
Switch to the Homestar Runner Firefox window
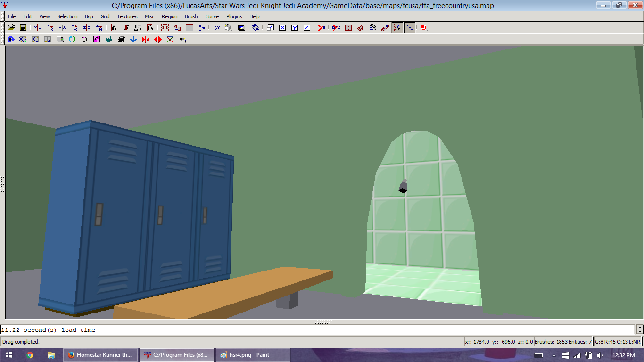click(100, 355)
